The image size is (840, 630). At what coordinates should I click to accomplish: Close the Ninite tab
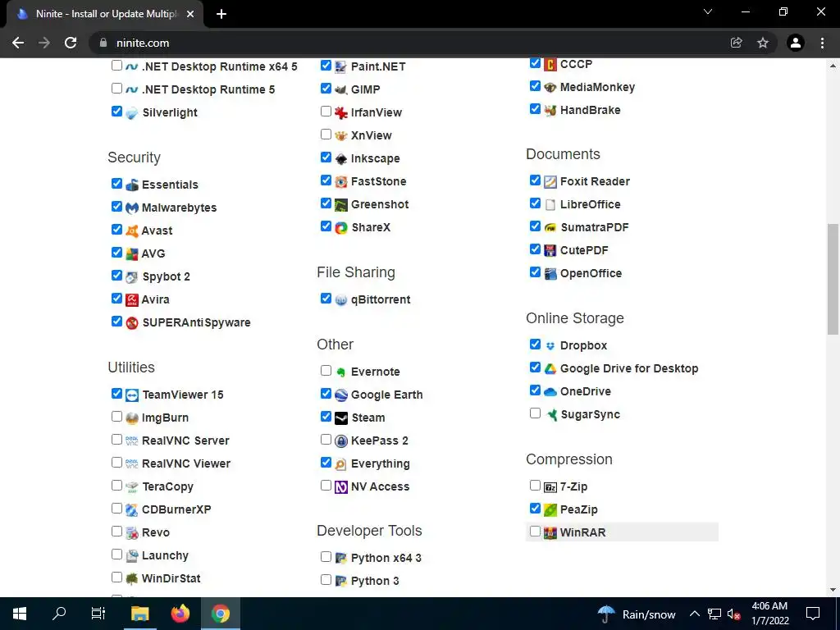190,14
